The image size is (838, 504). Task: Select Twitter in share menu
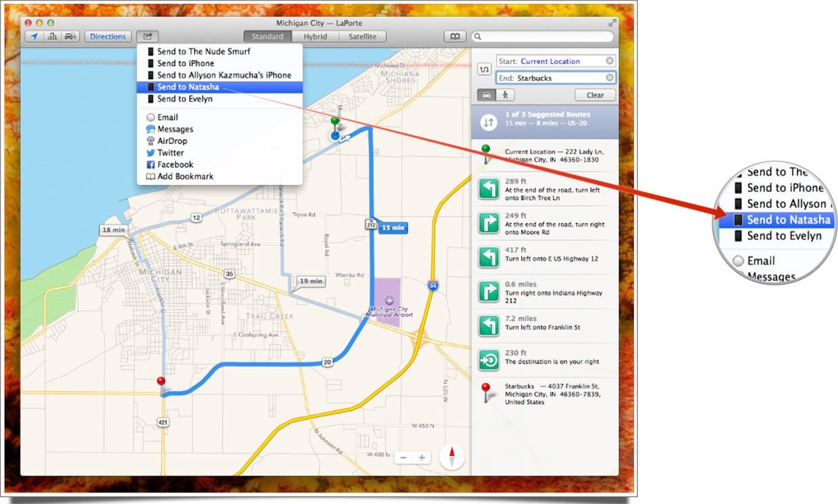[220, 153]
